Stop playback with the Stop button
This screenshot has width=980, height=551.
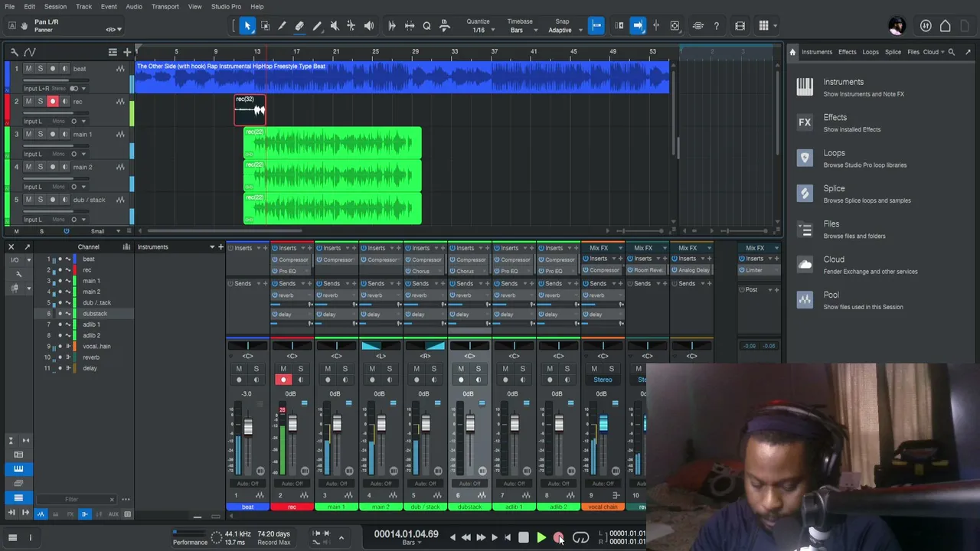click(x=524, y=538)
